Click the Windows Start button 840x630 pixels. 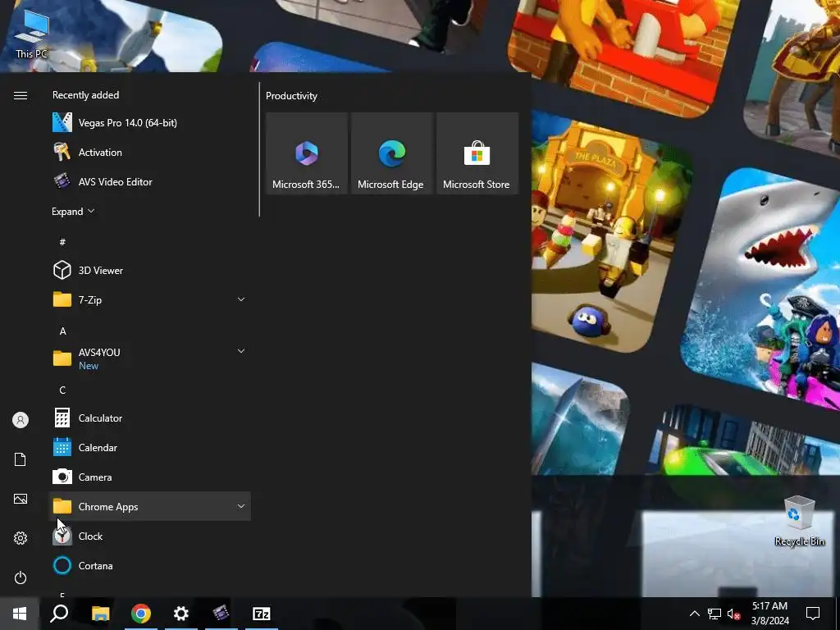pos(20,614)
